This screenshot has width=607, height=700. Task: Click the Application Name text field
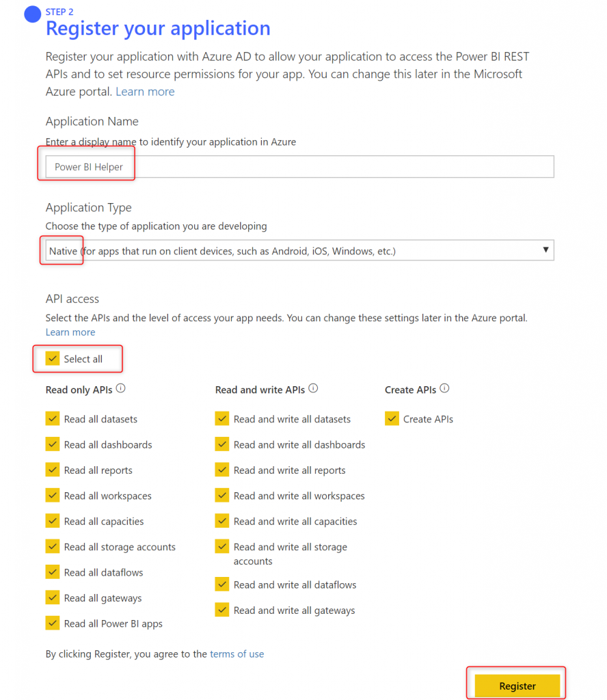299,167
